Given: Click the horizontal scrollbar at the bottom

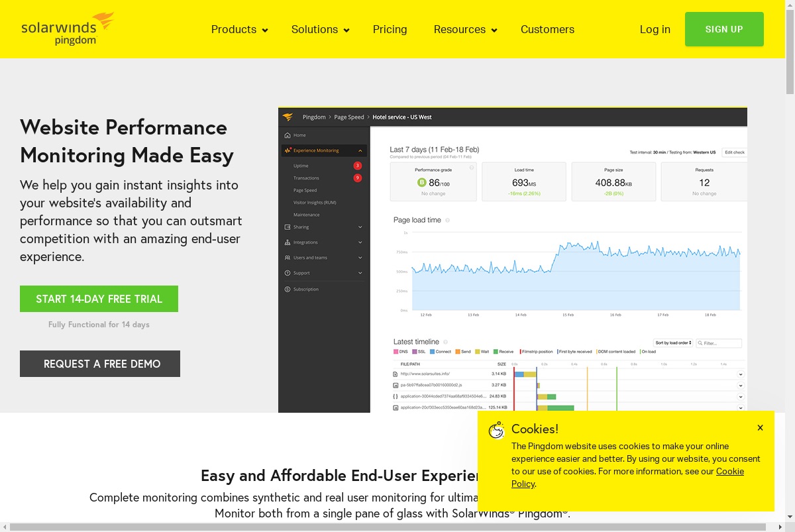Looking at the screenshot, I should (x=388, y=527).
